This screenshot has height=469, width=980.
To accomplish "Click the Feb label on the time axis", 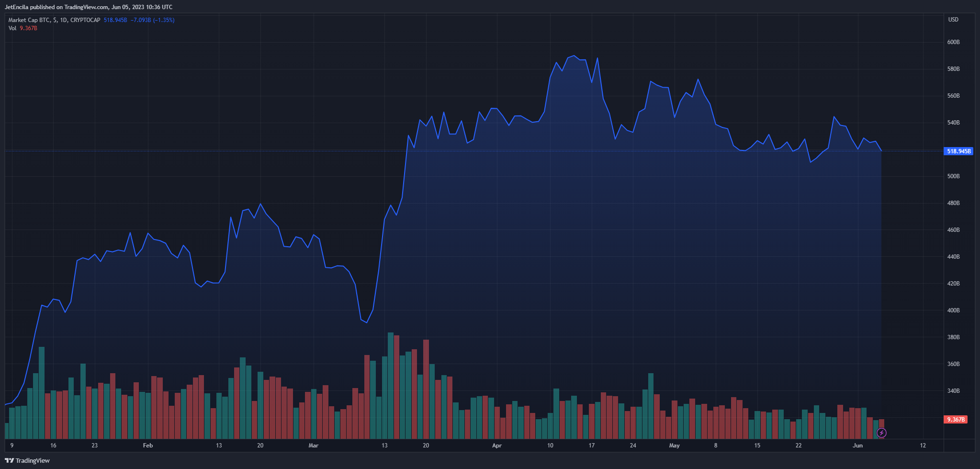I will [148, 446].
